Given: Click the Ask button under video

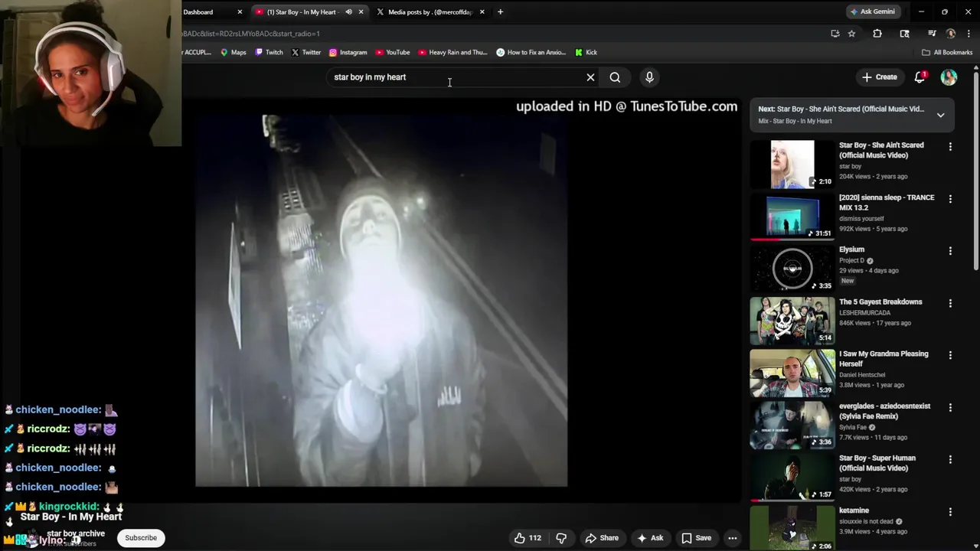Looking at the screenshot, I should click(649, 538).
